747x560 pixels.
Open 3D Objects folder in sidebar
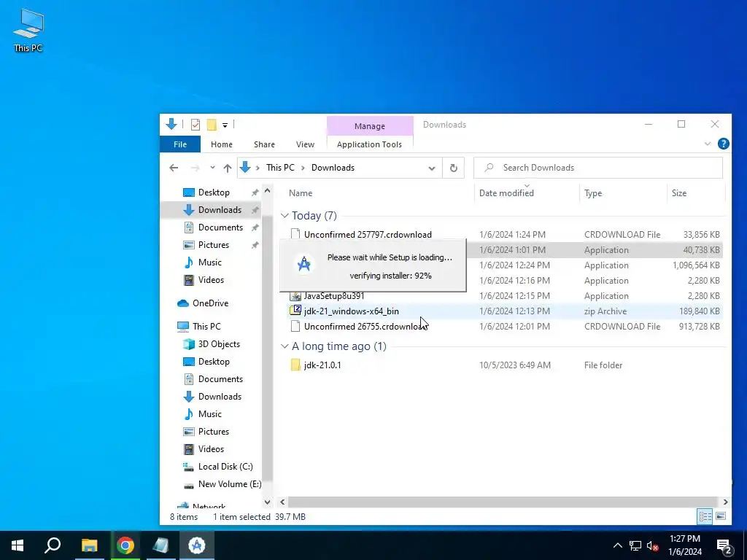coord(219,344)
